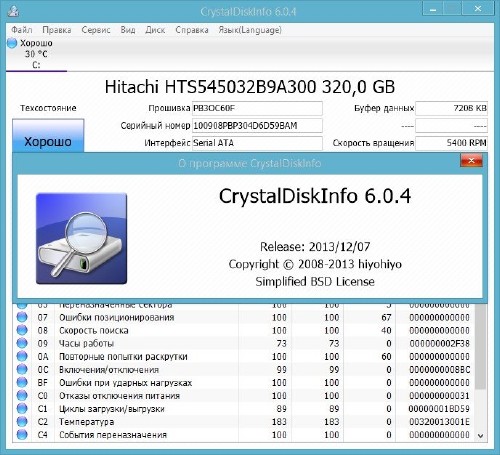Click status orb for attribute BF
The width and height of the screenshot is (500, 455).
point(22,382)
